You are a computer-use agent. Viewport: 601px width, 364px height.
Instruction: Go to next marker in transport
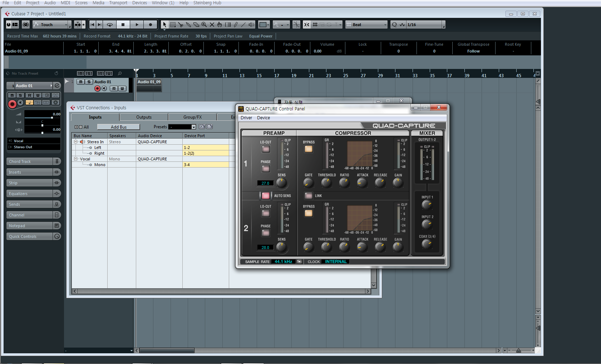coord(100,25)
